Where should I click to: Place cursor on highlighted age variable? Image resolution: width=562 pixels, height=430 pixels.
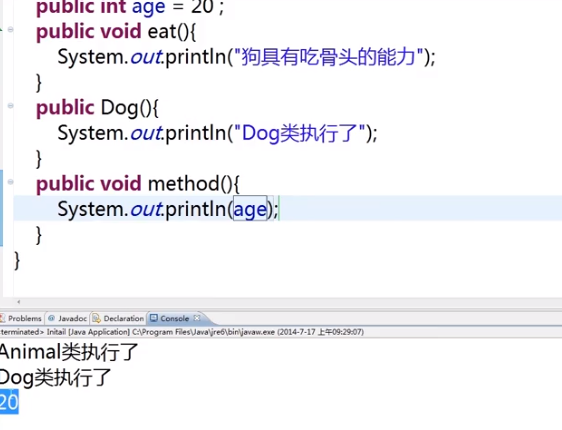coord(250,209)
